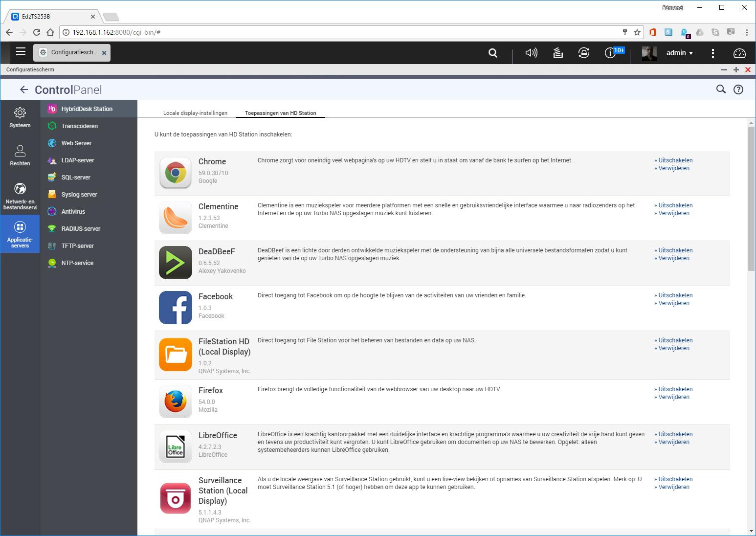Click the Clementine app icon
This screenshot has height=536, width=756.
[x=176, y=218]
